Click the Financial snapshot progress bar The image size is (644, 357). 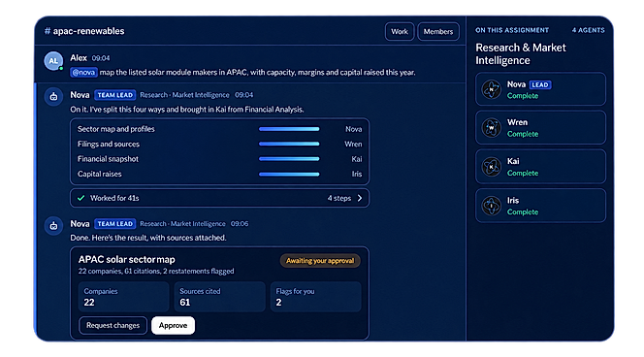(289, 159)
